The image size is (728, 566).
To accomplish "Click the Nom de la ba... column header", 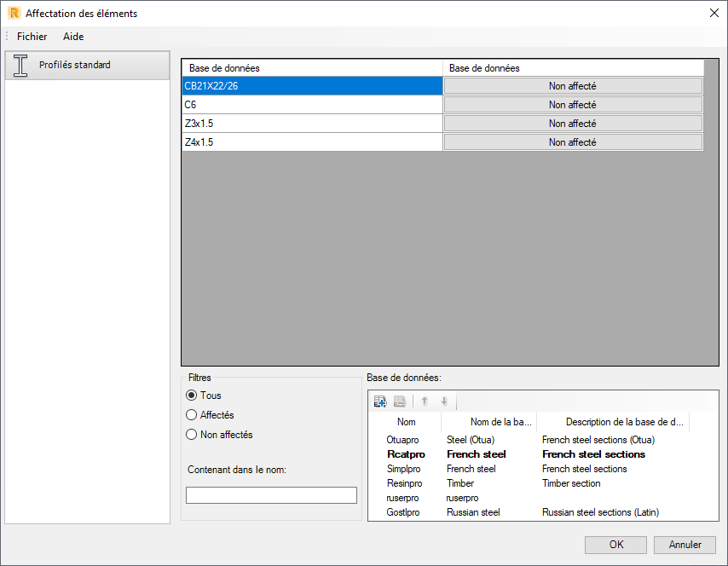I will tap(489, 422).
